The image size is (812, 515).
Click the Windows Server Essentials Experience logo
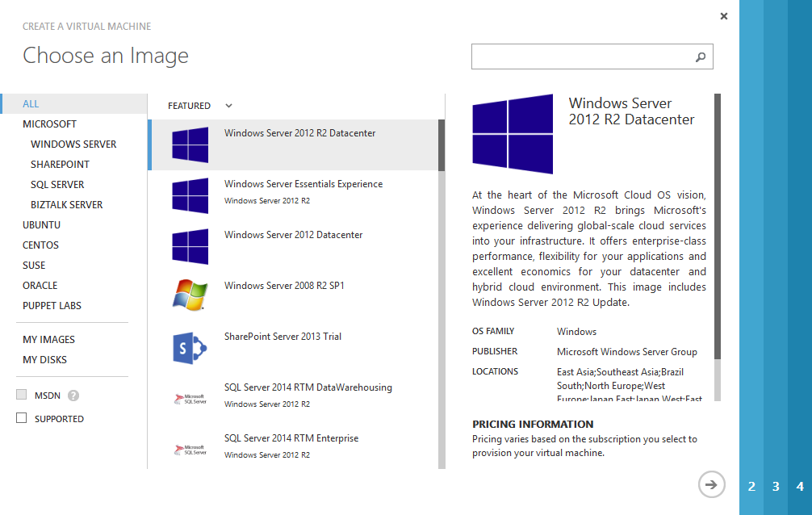pyautogui.click(x=190, y=196)
